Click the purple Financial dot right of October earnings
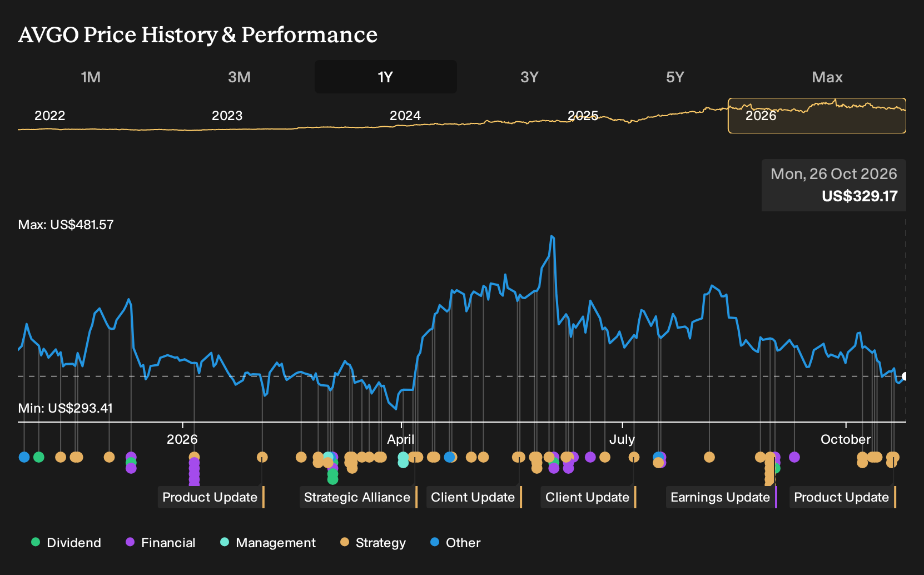 [794, 457]
